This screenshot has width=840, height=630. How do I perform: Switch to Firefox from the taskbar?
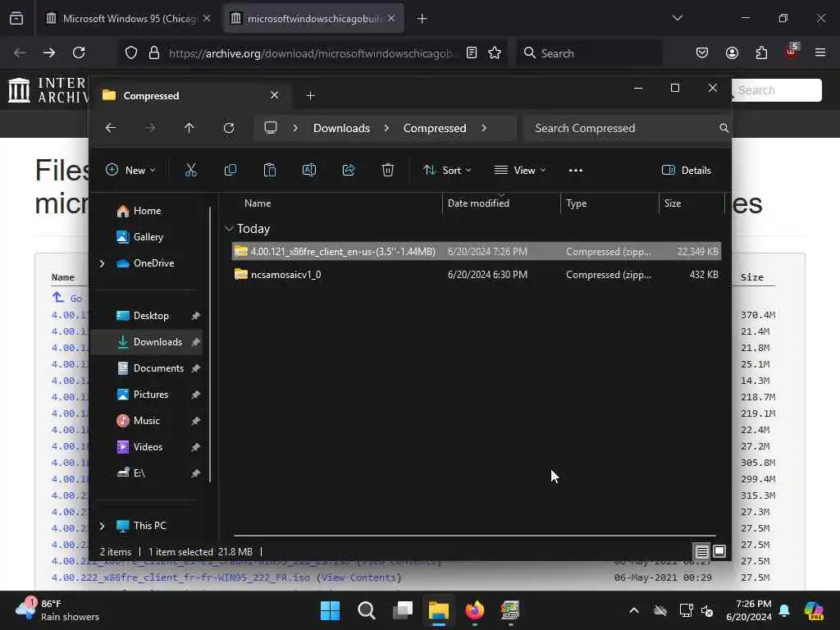pyautogui.click(x=475, y=610)
